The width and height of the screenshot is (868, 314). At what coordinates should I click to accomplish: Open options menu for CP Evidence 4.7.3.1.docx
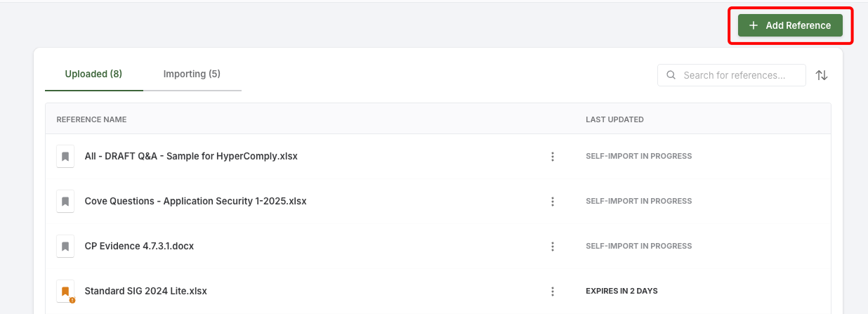(x=553, y=246)
